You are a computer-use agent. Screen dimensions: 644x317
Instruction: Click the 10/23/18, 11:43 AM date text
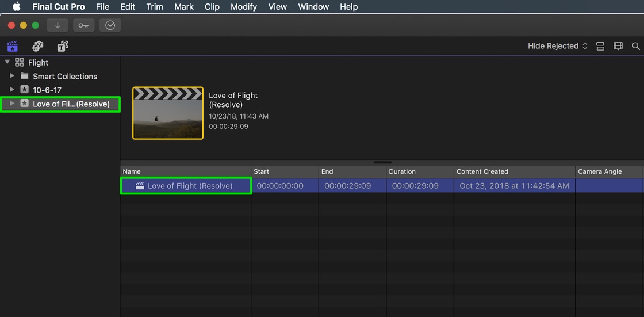(239, 116)
